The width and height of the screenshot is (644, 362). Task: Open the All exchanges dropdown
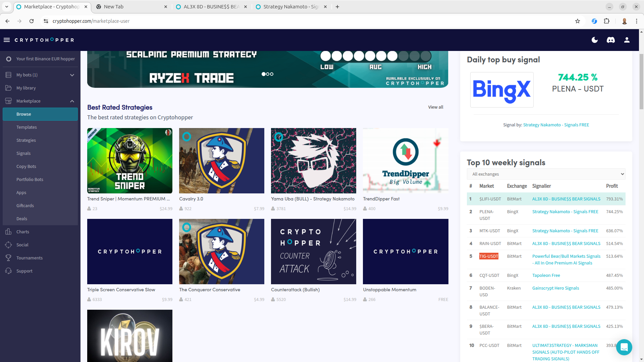(546, 174)
